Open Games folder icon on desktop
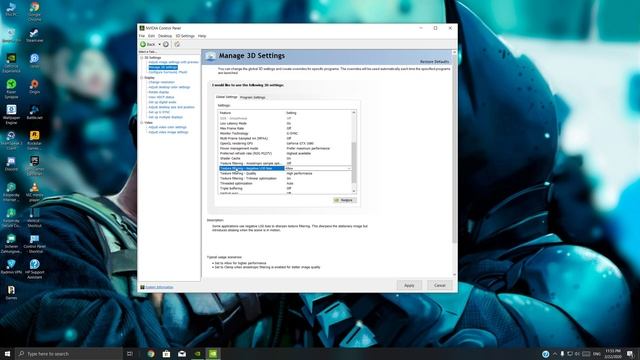 point(11,292)
